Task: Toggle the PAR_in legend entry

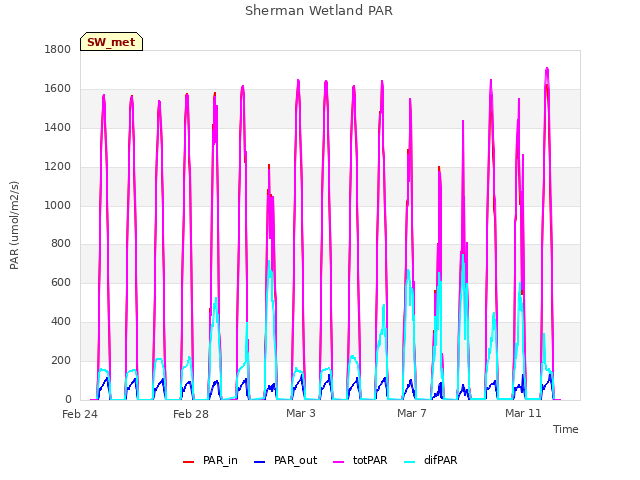Action: [210, 460]
